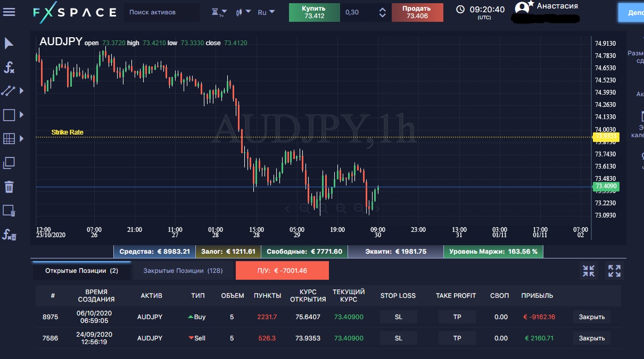Click the Strike Rate line label
Image resolution: width=644 pixels, height=359 pixels.
pos(67,132)
